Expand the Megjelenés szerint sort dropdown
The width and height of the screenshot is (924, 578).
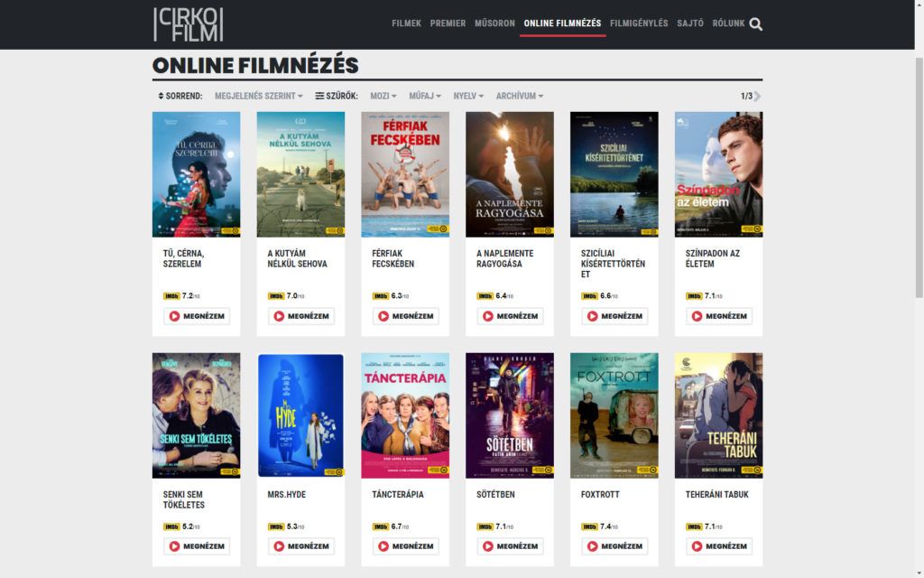tap(259, 96)
